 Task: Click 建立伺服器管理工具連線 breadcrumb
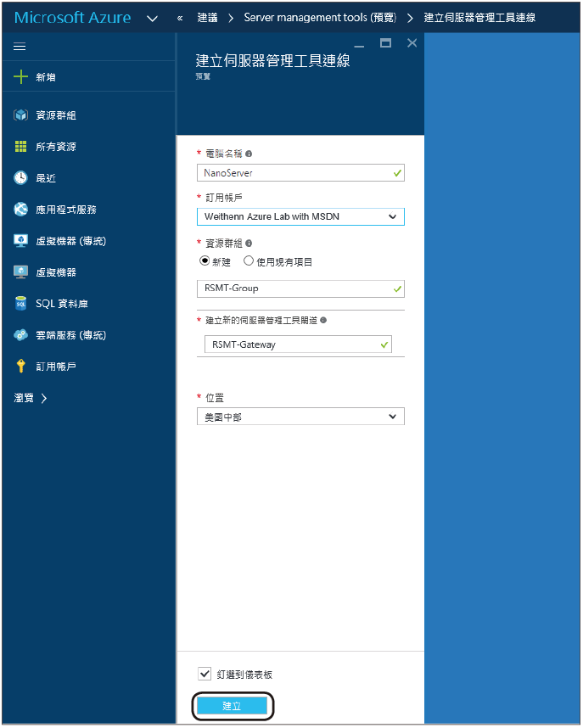coord(479,18)
